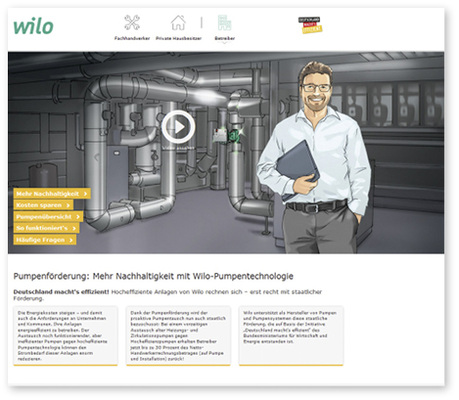Viewport: 459px width, 400px height.
Task: Select the card beginning Wilo unterstützt als Hersteller
Action: [x=291, y=336]
